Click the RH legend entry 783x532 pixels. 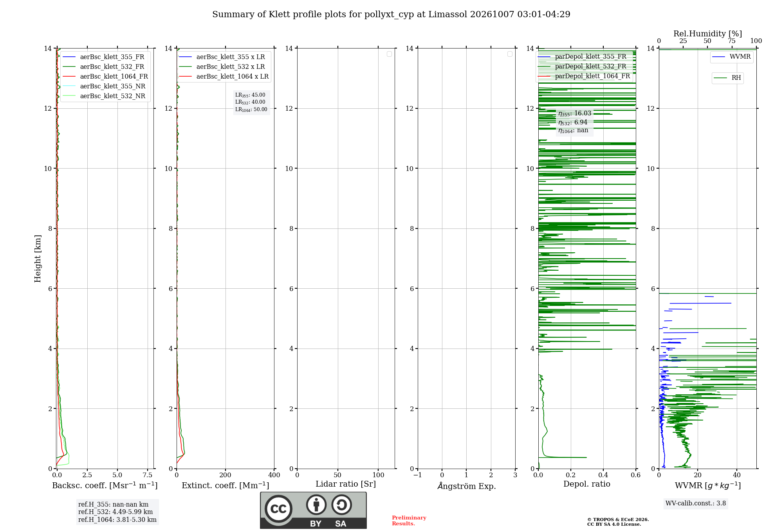[x=727, y=78]
